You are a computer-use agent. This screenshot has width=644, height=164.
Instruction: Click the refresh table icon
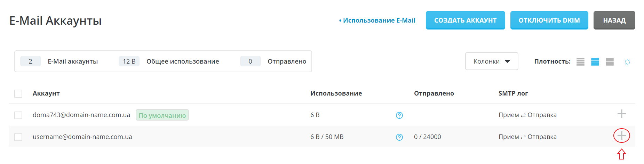coord(627,62)
